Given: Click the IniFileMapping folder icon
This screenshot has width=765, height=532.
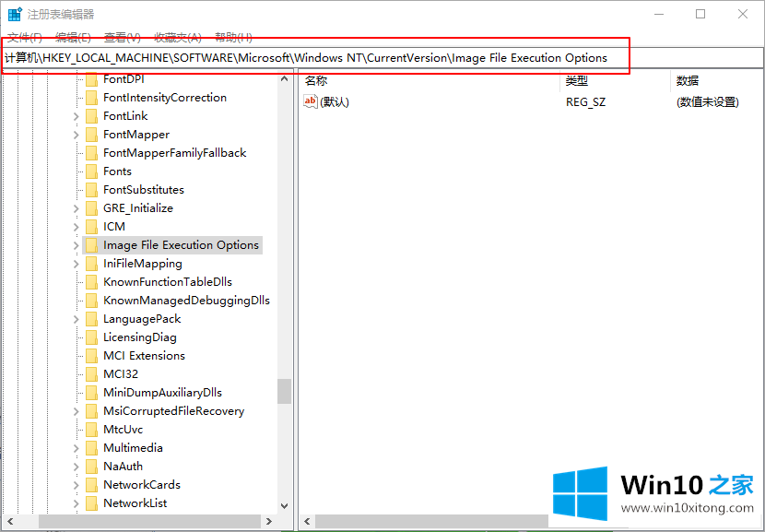Looking at the screenshot, I should [91, 264].
